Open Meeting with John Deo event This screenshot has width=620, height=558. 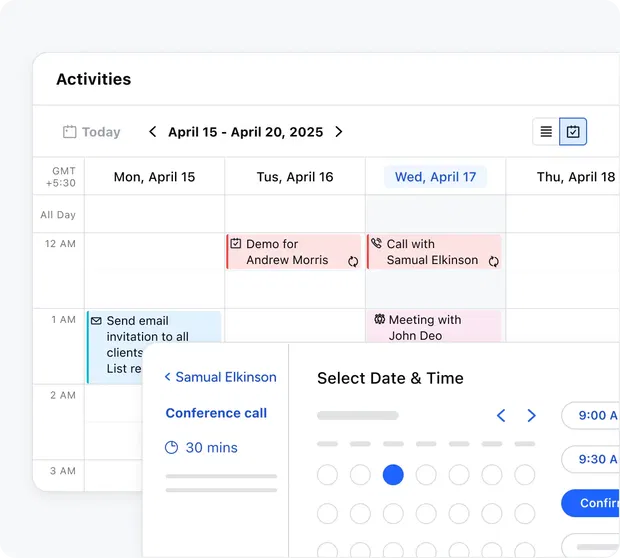[x=432, y=327]
